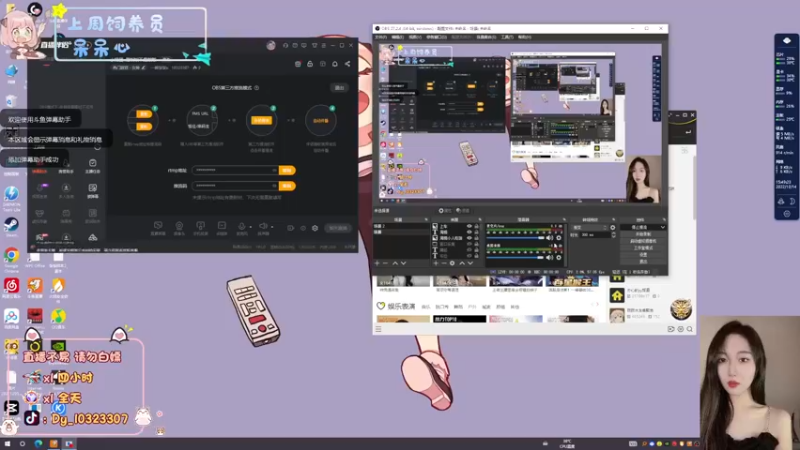800x450 pixels.
Task: Click Studio Mode in OBS controls
Action: [643, 247]
